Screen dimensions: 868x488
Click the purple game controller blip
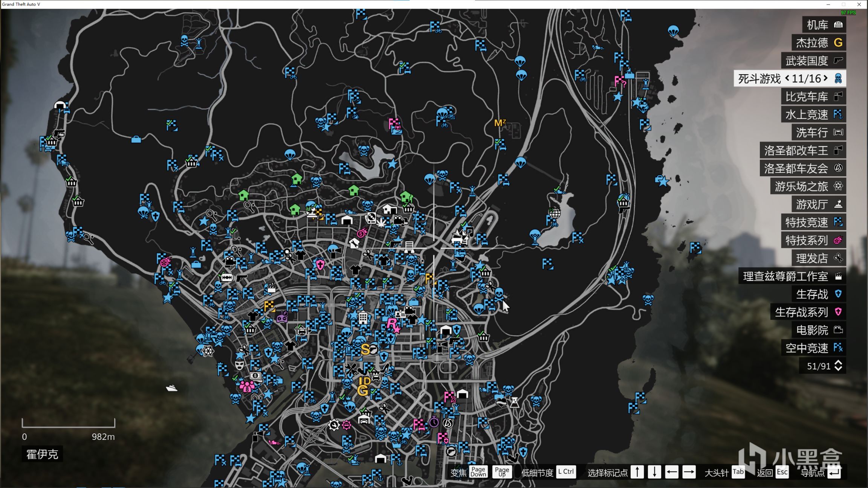282,318
